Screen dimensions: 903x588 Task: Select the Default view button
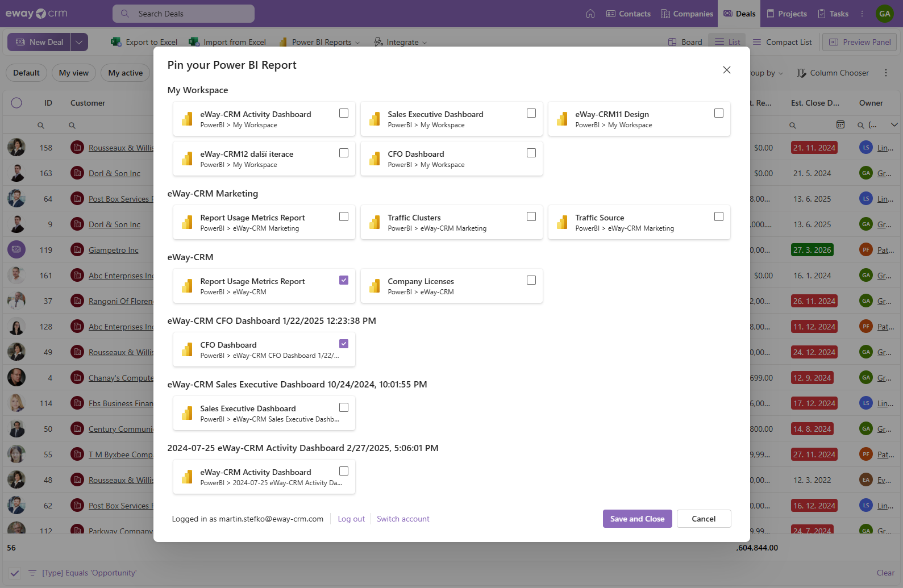pyautogui.click(x=26, y=73)
